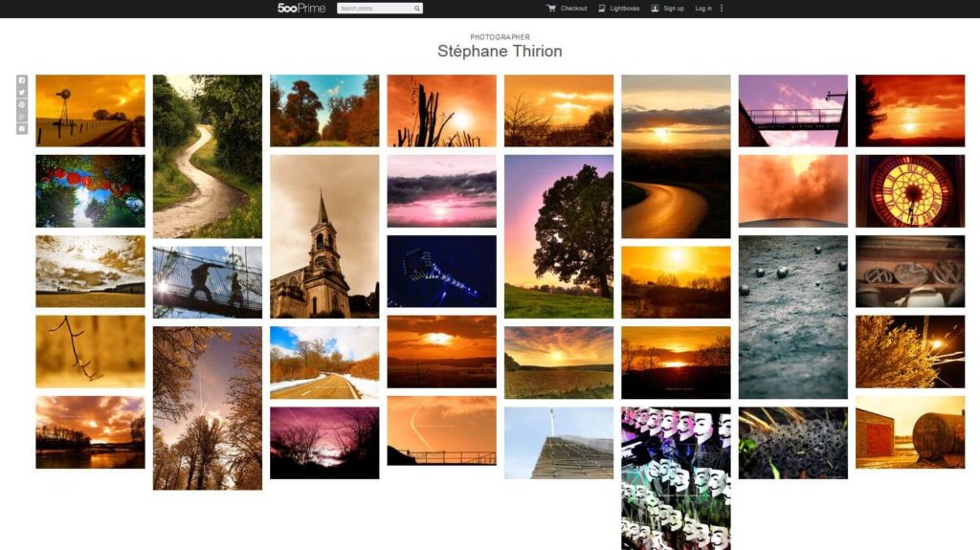Open the Anonymous masks photo

tap(676, 478)
